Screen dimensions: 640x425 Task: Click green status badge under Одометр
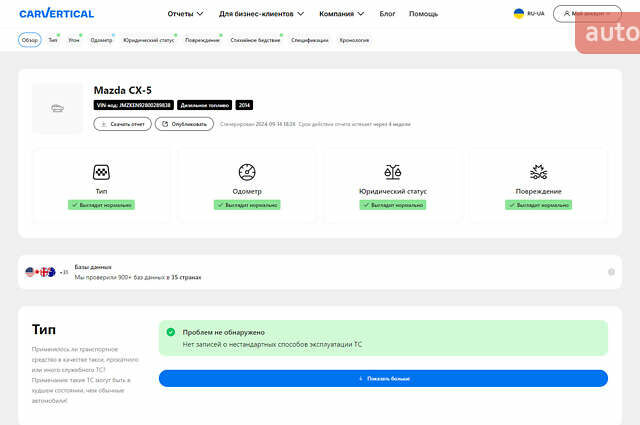click(247, 205)
